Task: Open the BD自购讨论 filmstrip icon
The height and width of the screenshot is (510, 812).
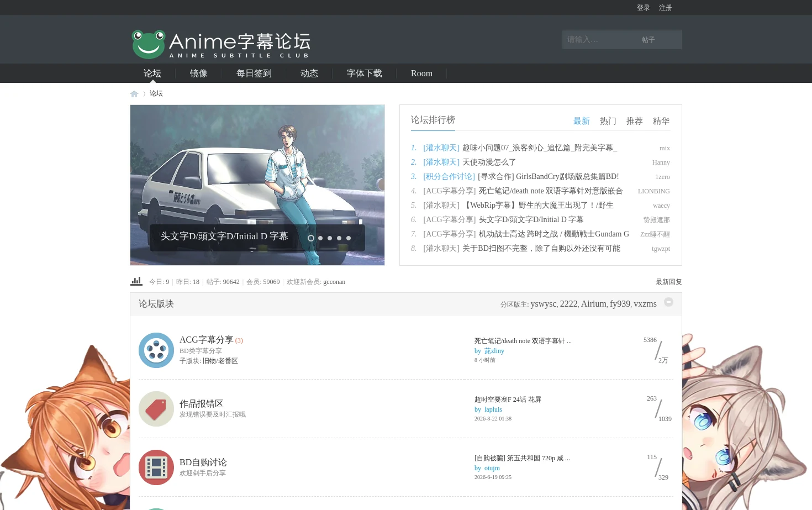Action: pos(156,467)
